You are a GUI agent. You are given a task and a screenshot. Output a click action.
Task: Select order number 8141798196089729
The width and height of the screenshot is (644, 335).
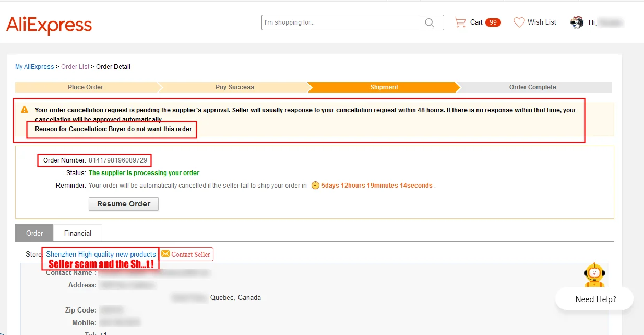click(x=118, y=160)
